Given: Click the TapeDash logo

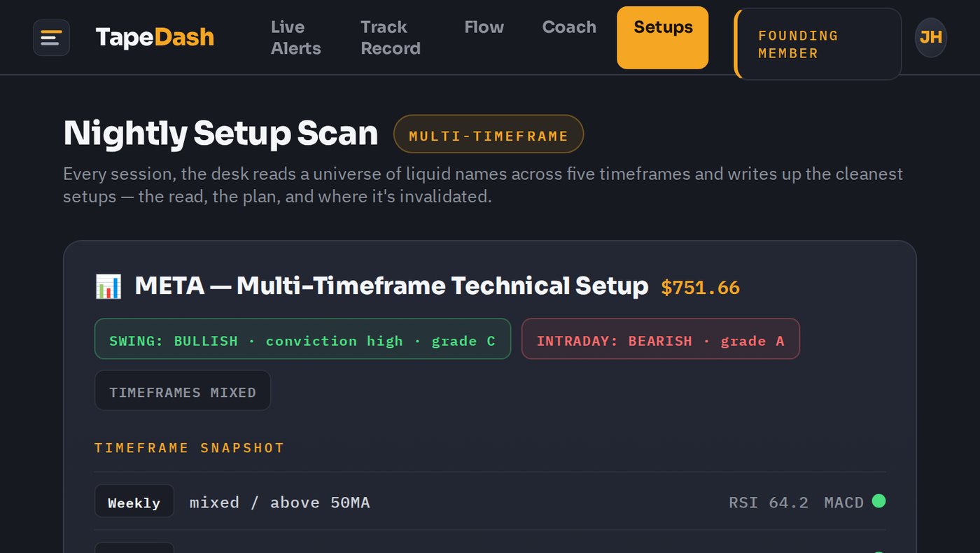Looking at the screenshot, I should 155,37.
